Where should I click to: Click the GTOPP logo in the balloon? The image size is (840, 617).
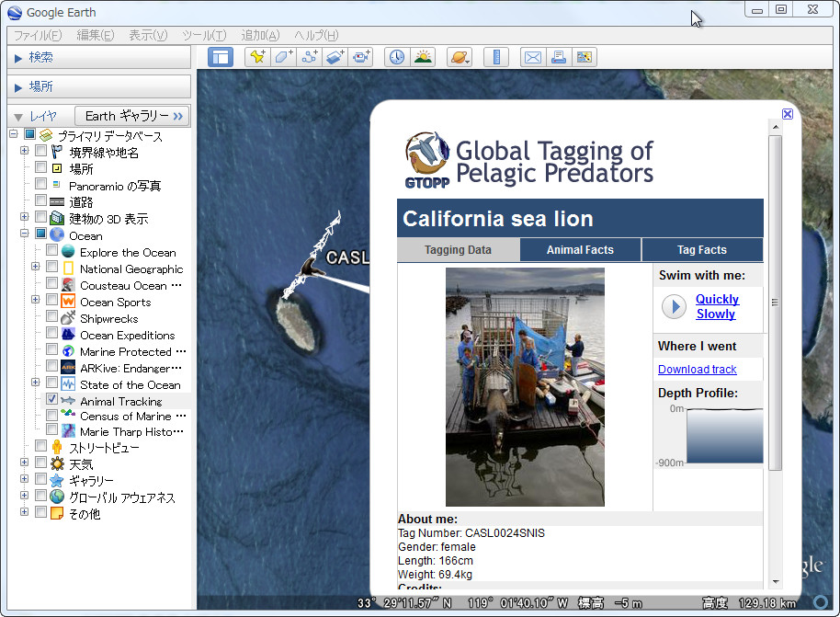click(427, 160)
